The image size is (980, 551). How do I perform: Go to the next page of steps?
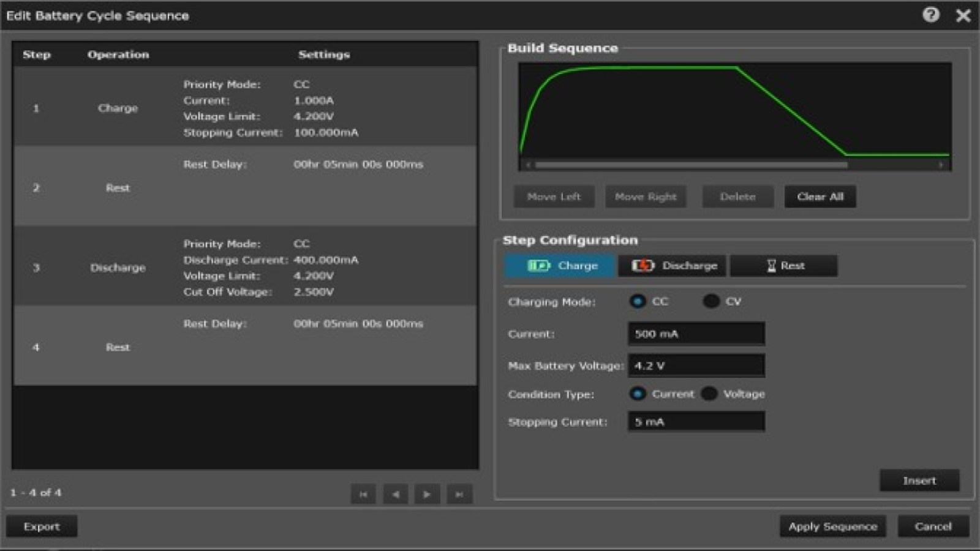427,494
